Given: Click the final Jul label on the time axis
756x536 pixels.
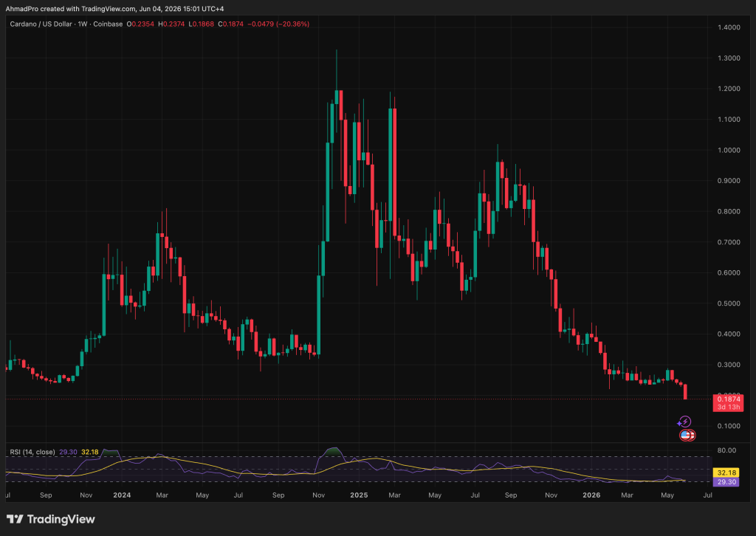Looking at the screenshot, I should coord(708,495).
